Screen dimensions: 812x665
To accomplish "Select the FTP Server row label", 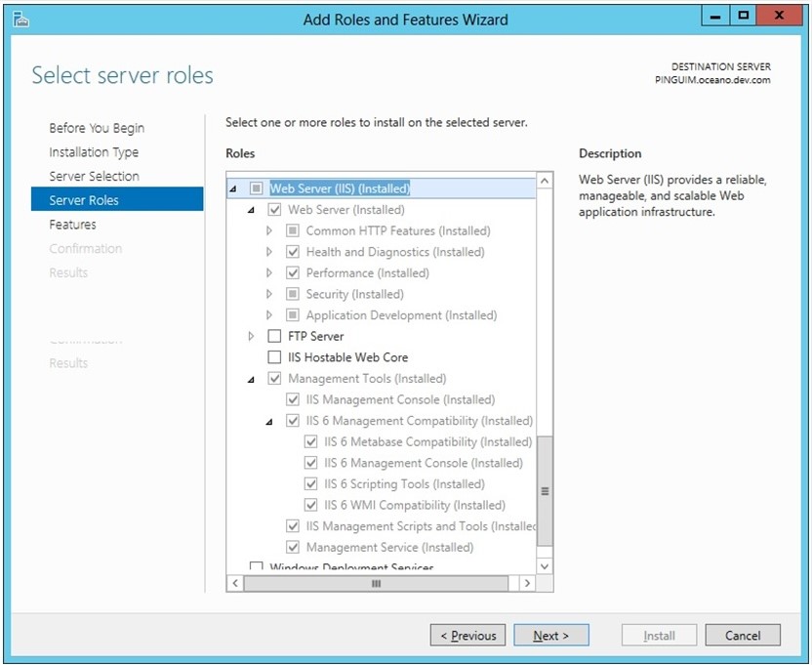I will [316, 336].
